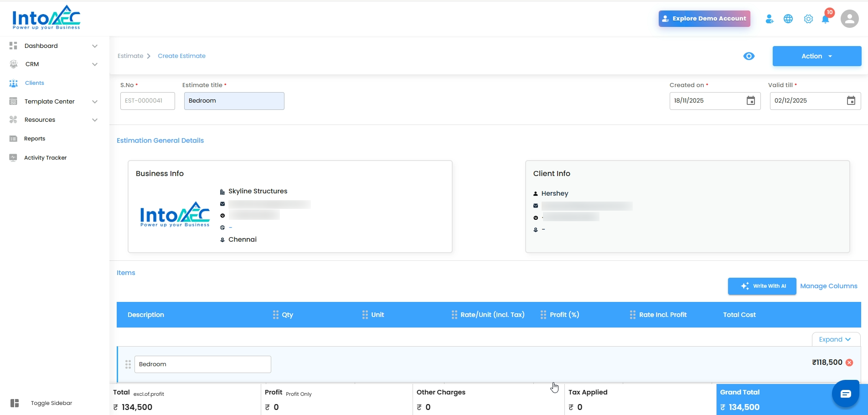Click the add user icon in header
Screen dimensions: 868x415
click(770, 19)
